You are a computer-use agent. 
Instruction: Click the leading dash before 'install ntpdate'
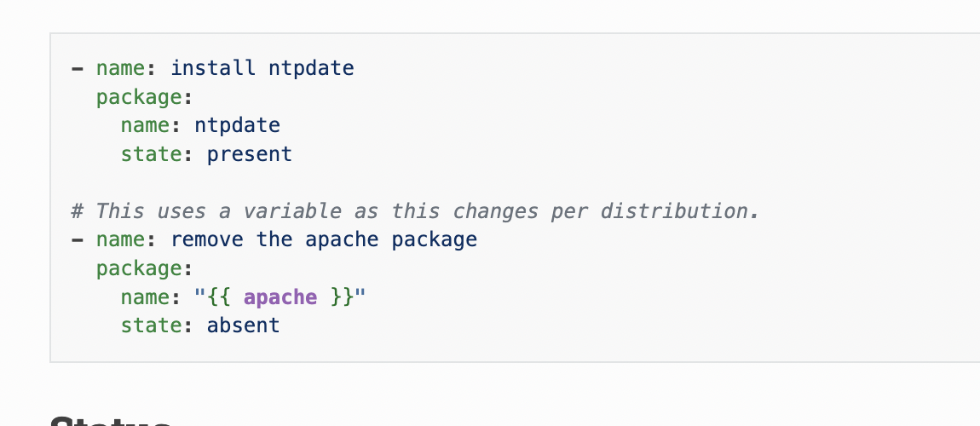click(78, 68)
